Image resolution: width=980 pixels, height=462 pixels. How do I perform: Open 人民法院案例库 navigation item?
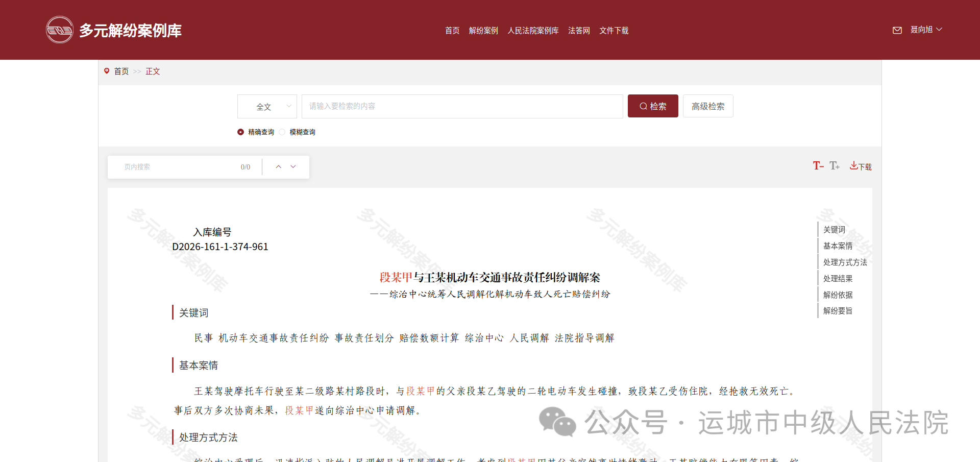pos(533,31)
